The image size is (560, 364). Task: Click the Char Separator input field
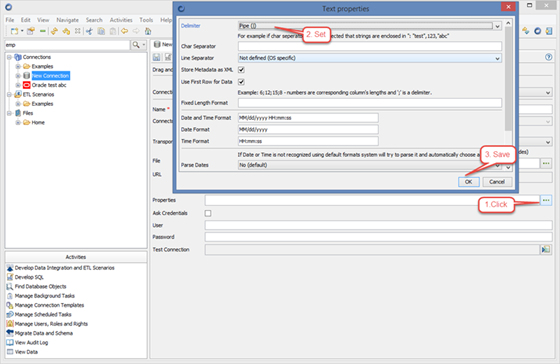coord(370,46)
